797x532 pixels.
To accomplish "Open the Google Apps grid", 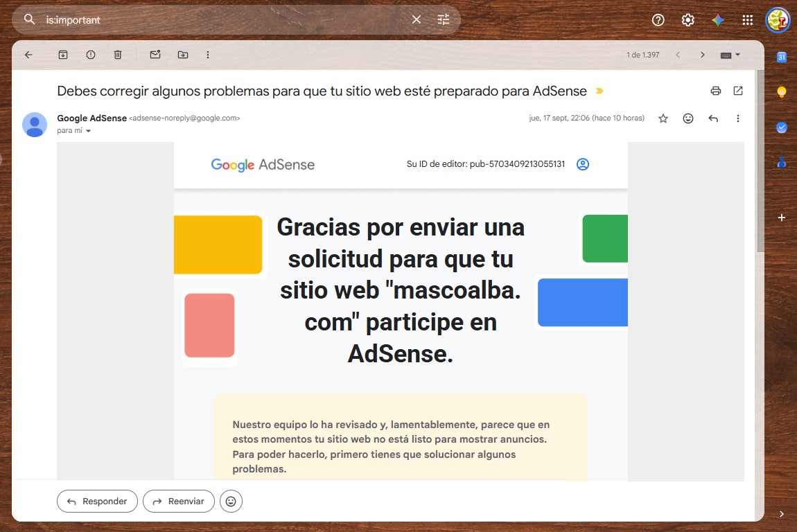I will coord(747,20).
